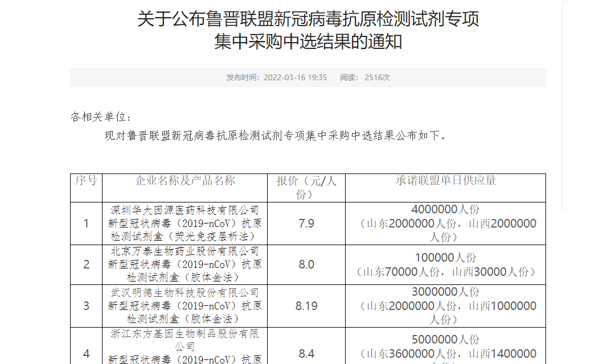Click the 8.4 price cell

pos(306,354)
